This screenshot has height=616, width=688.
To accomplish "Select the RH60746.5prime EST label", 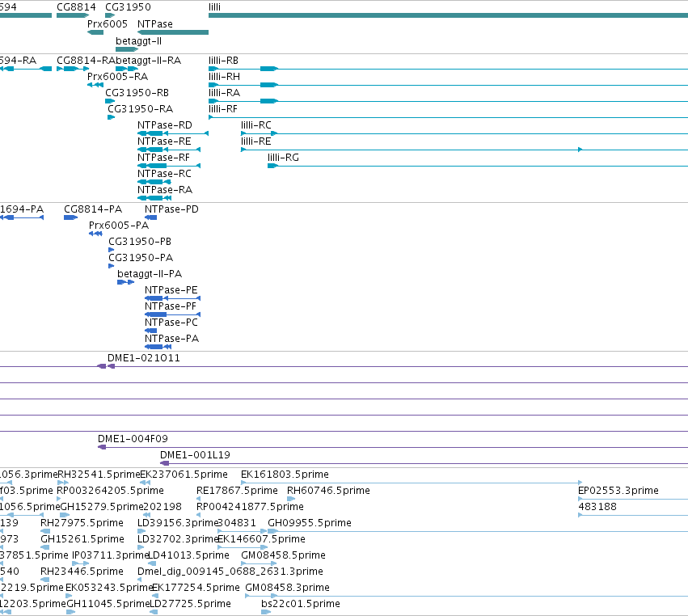I will pyautogui.click(x=328, y=491).
